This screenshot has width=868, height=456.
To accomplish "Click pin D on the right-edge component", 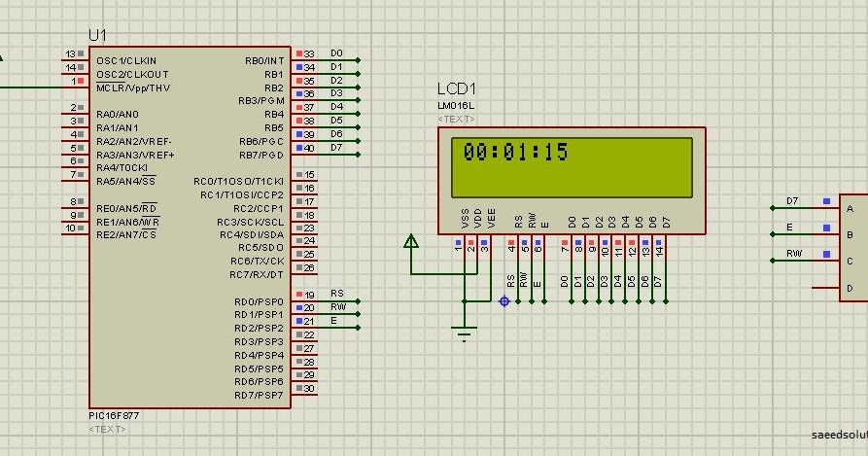I will pyautogui.click(x=850, y=289).
